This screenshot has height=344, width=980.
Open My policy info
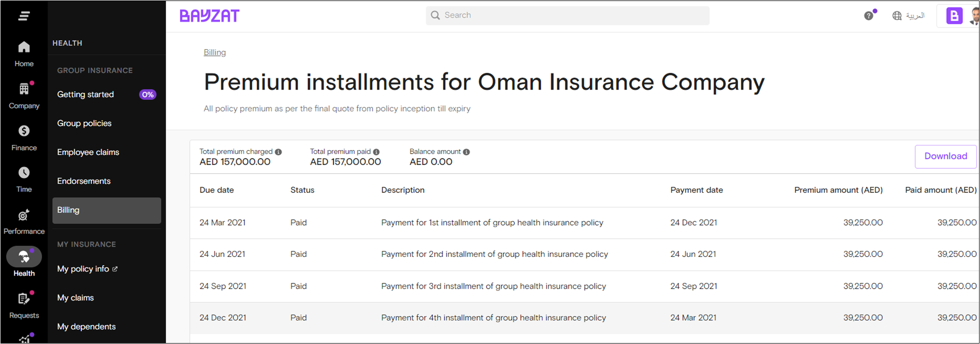(x=83, y=269)
